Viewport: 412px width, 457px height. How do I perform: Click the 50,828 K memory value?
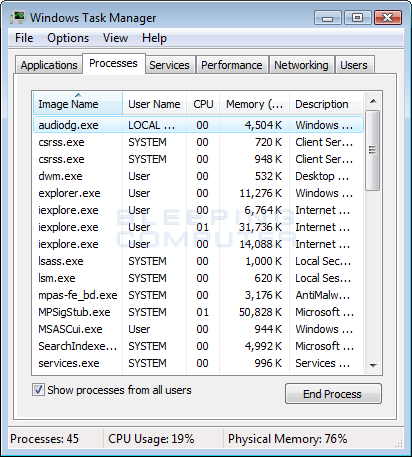(x=260, y=312)
